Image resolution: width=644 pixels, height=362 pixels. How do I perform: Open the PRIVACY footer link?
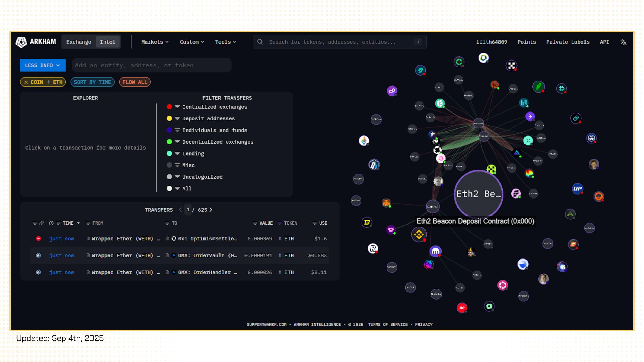(423, 324)
